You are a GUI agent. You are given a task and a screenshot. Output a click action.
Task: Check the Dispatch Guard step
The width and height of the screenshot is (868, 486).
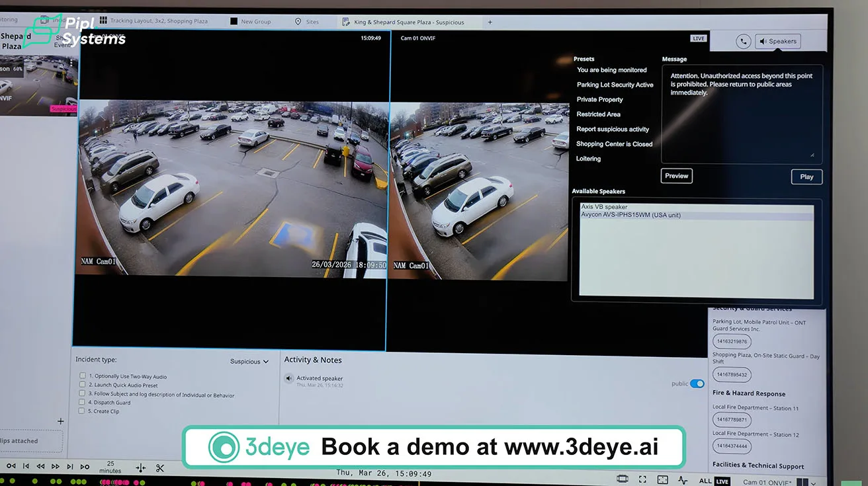click(x=82, y=402)
